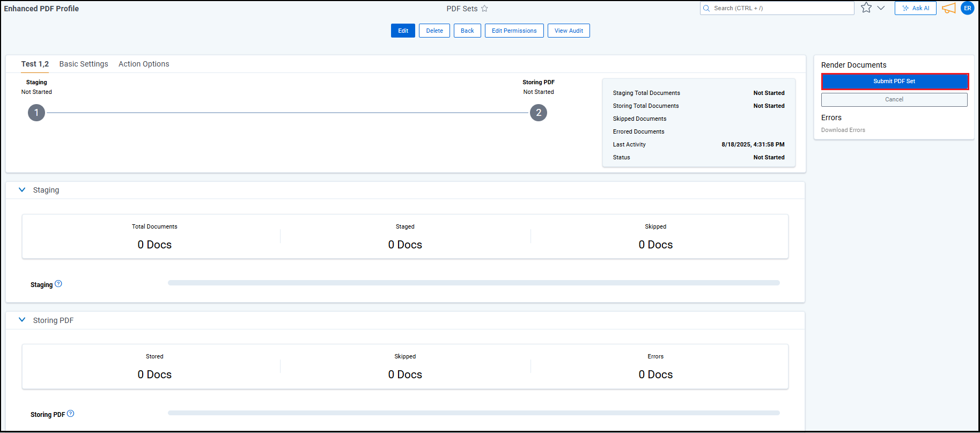Open the favorites dropdown chevron
Viewport: 980px width, 433px height.
click(x=881, y=8)
